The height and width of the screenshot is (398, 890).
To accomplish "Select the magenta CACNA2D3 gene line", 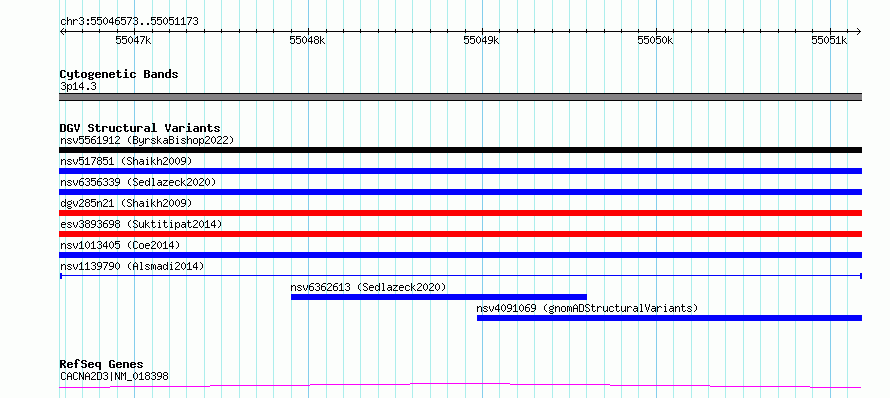I will point(460,386).
